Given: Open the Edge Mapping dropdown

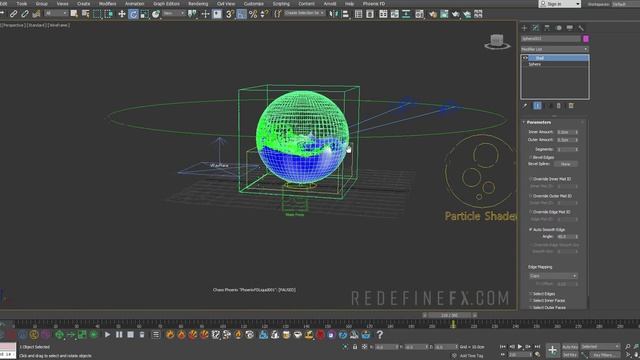Looking at the screenshot, I should pos(553,276).
